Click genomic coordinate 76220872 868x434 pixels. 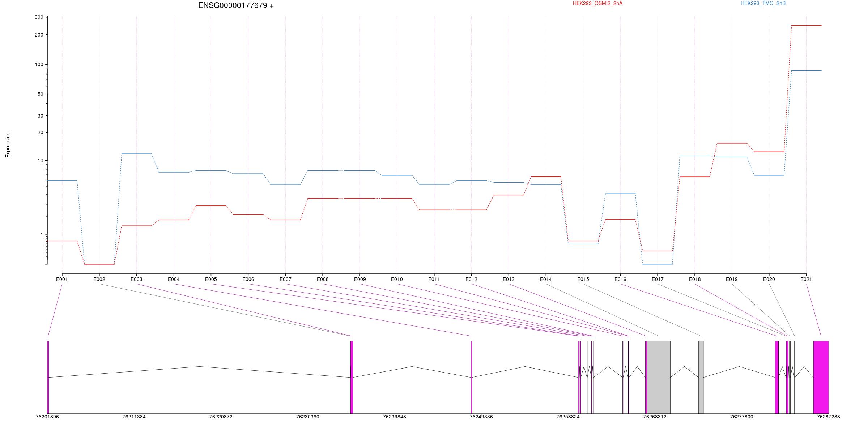coord(221,417)
